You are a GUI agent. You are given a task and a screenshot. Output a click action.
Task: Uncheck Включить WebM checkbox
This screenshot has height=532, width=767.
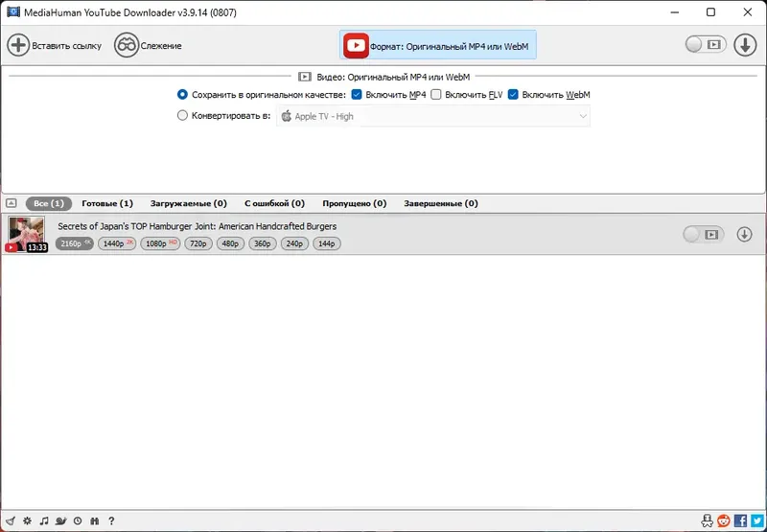[x=513, y=94]
